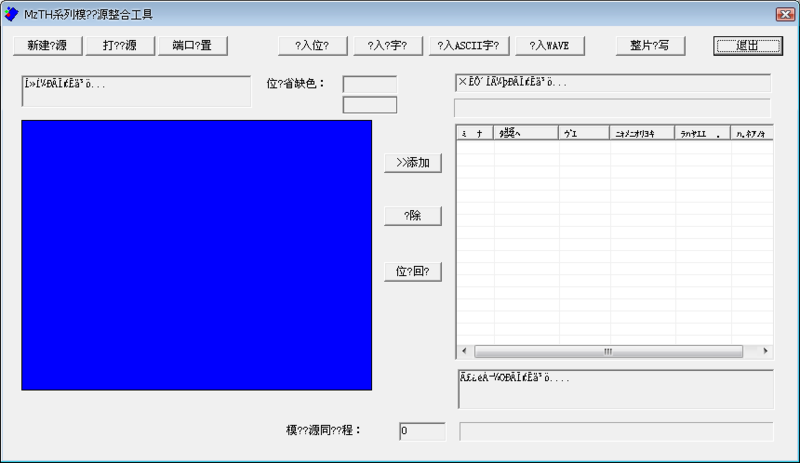Click the ?入ASCII字? button
800x463 pixels.
pyautogui.click(x=469, y=45)
